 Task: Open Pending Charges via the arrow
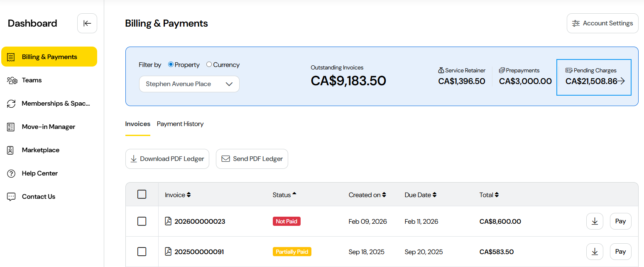coord(622,81)
